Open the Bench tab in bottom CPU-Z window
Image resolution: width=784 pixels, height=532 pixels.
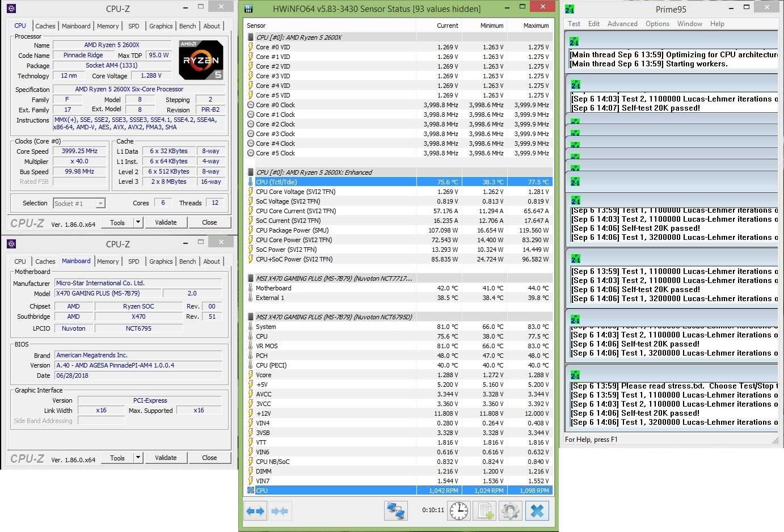tap(187, 261)
